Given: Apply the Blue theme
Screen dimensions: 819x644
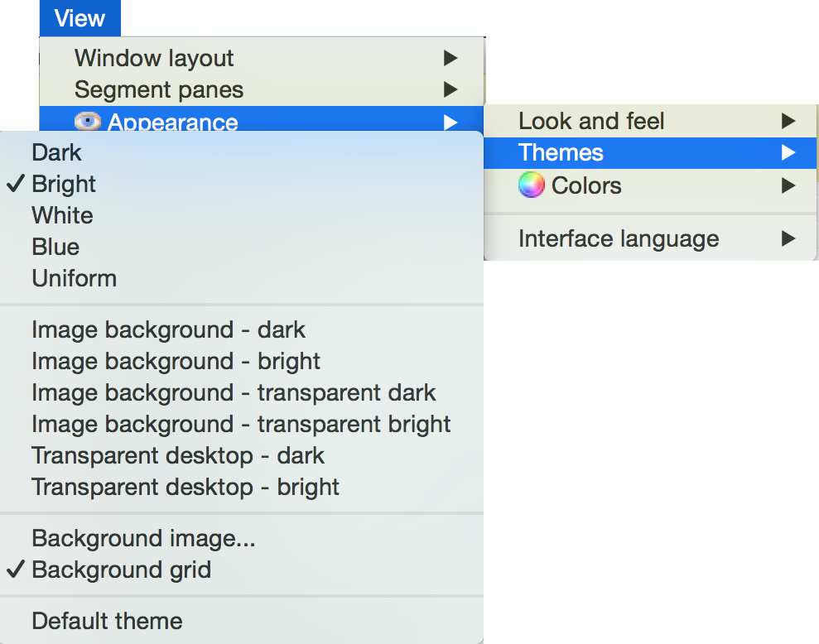Looking at the screenshot, I should pos(55,247).
